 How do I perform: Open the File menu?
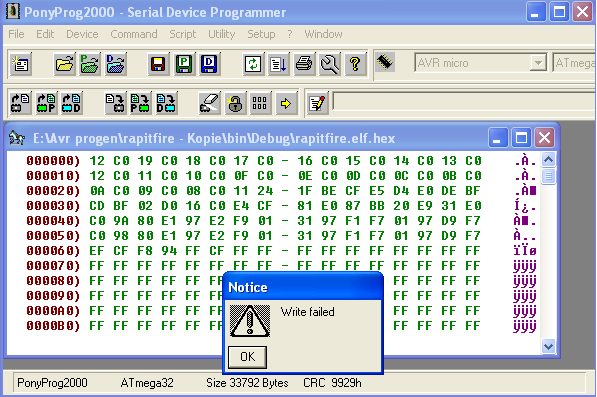coord(16,34)
